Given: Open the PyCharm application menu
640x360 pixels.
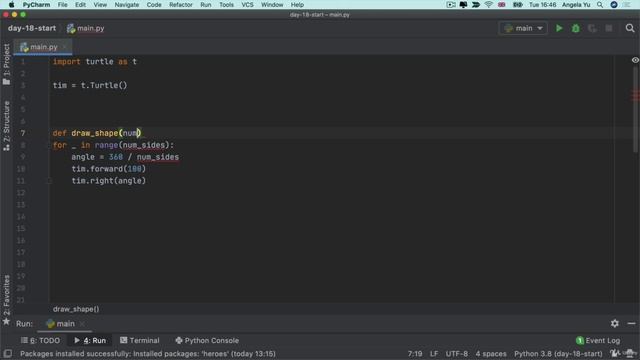Looking at the screenshot, I should point(36,4).
